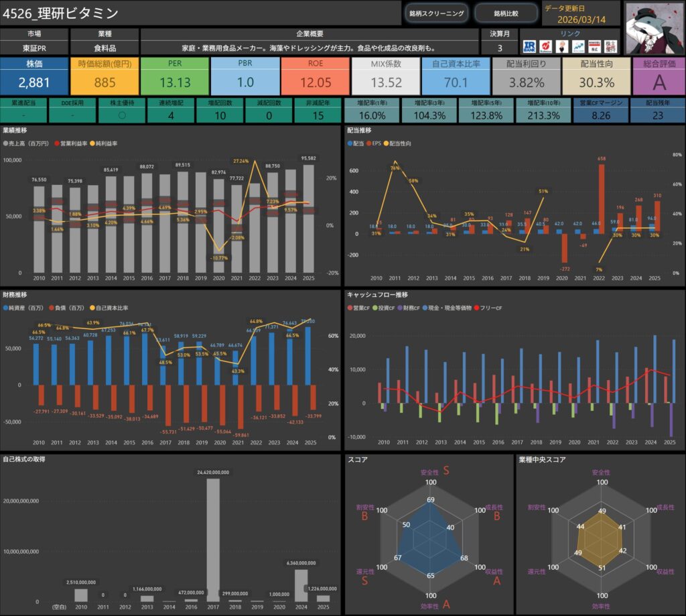Screen dimensions: 686x616
Task: Click the red-banner 株式 link icon
Action: tap(594, 46)
